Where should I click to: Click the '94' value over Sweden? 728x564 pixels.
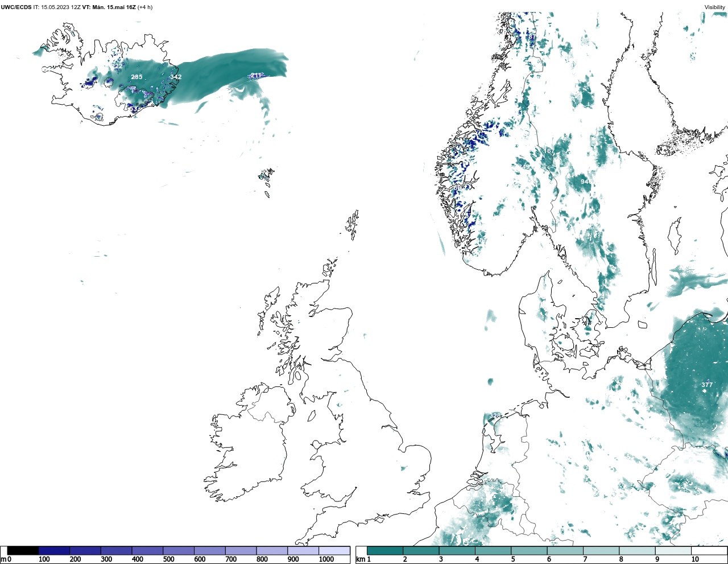point(584,182)
